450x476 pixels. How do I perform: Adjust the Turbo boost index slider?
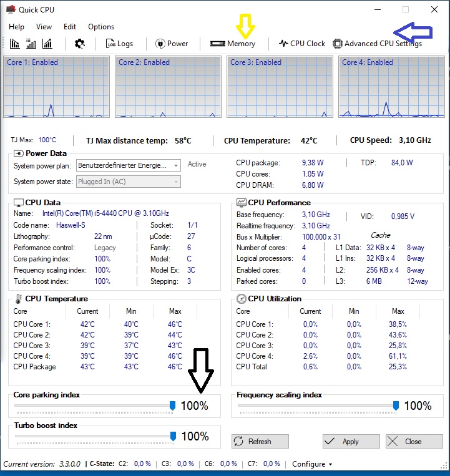click(173, 436)
